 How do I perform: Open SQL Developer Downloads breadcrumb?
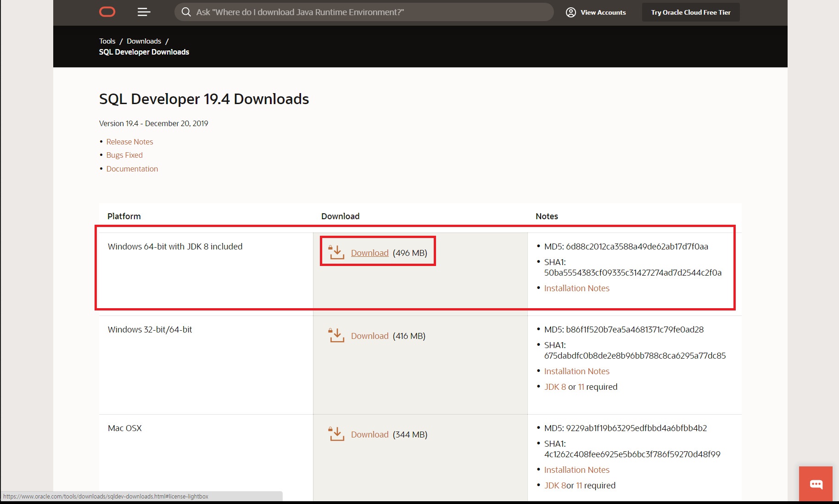144,52
